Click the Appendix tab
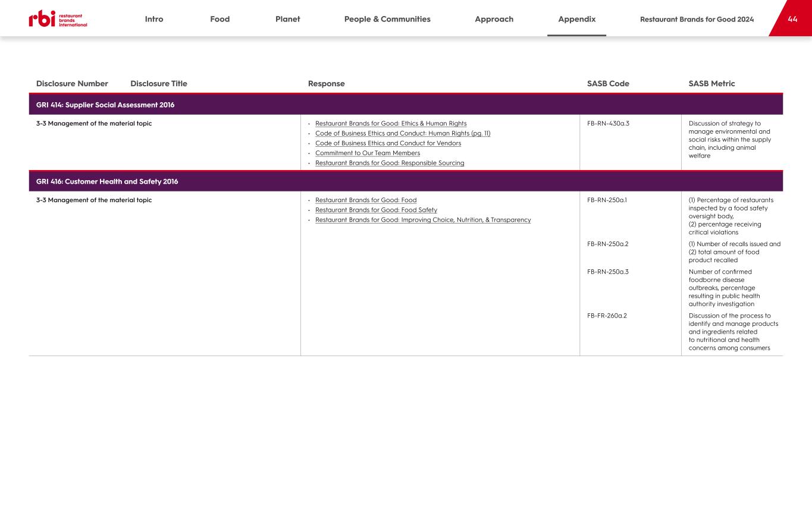 [576, 19]
